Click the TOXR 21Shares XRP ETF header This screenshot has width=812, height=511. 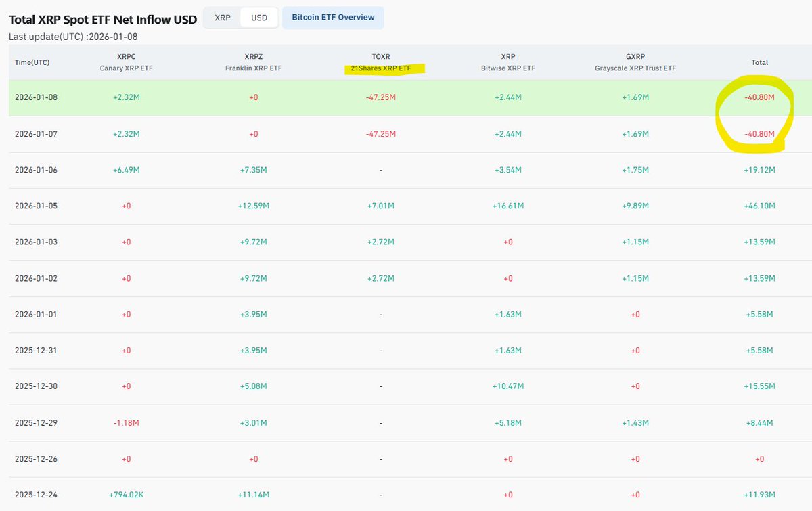[x=380, y=62]
